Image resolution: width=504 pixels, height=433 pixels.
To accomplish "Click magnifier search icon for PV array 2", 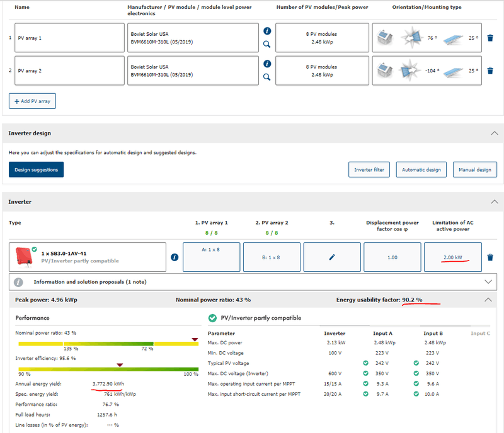I will (266, 77).
